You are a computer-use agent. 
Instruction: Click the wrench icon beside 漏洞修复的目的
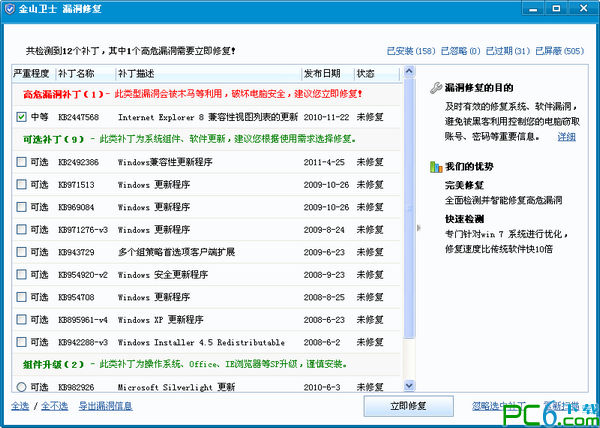[435, 89]
